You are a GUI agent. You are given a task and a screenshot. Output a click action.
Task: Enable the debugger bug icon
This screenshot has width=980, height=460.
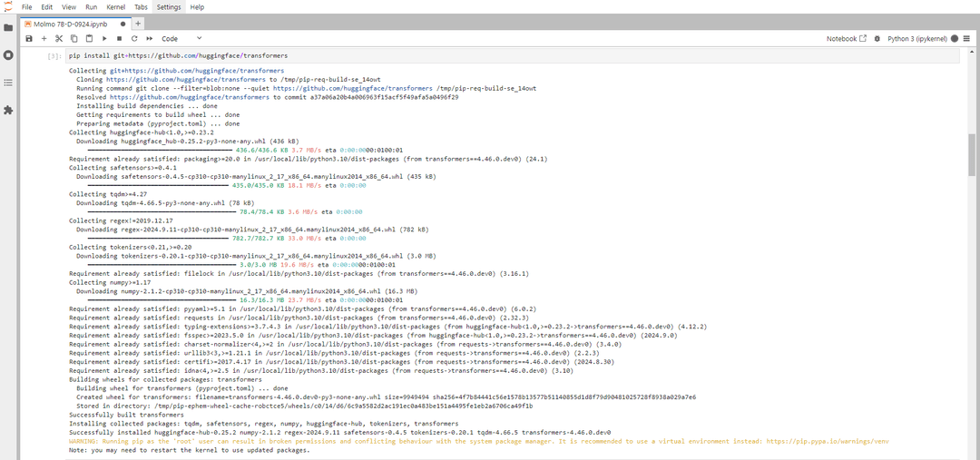877,39
